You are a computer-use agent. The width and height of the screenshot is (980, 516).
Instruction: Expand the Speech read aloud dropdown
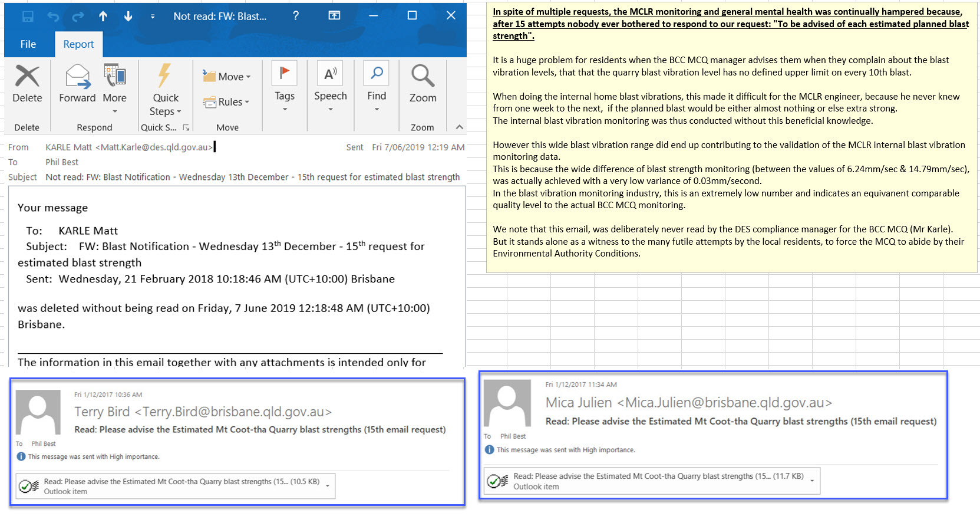(x=330, y=86)
